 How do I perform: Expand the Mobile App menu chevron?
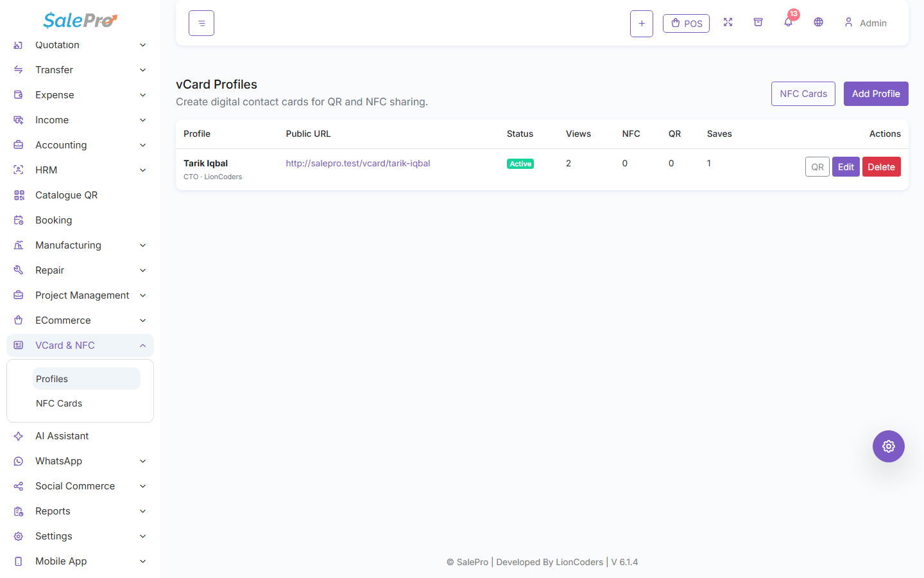(143, 561)
